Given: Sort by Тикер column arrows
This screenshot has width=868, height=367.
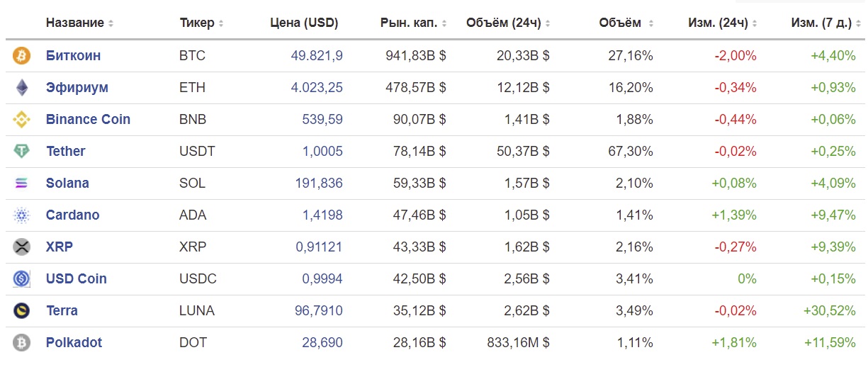Looking at the screenshot, I should point(221,23).
